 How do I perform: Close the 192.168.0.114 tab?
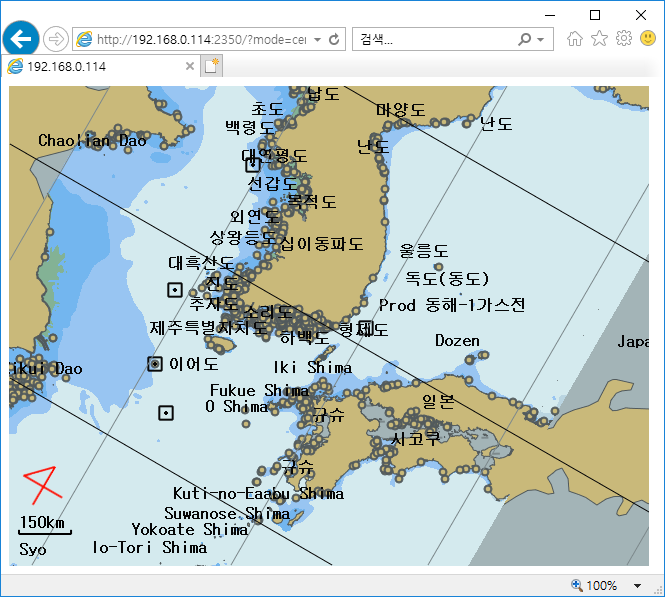pos(190,66)
